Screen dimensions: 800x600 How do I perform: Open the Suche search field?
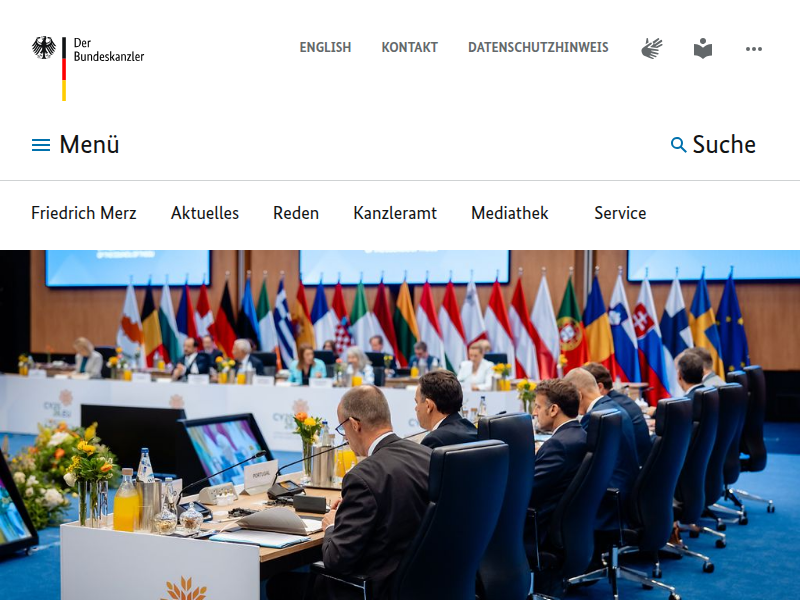pos(713,144)
